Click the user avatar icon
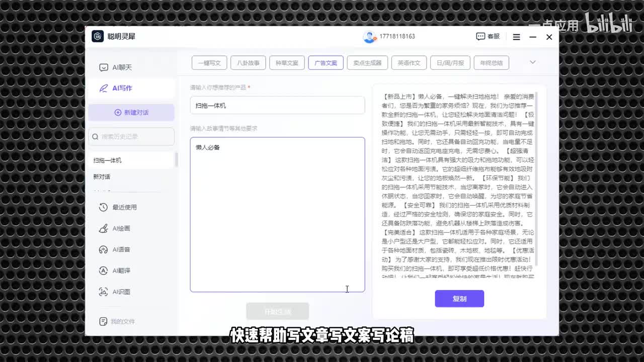 point(369,37)
